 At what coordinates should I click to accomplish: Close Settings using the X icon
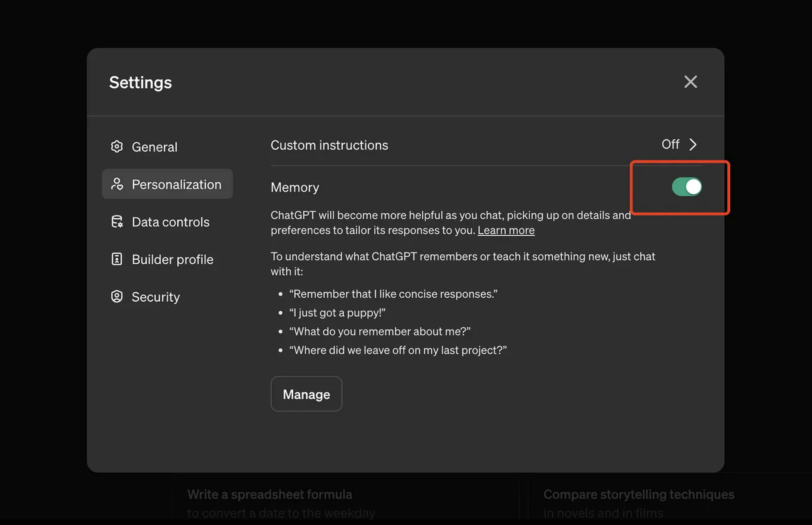(x=691, y=82)
